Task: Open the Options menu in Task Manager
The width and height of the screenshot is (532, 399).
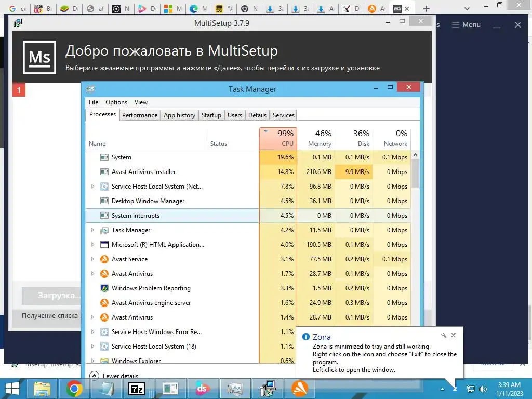Action: coord(116,102)
